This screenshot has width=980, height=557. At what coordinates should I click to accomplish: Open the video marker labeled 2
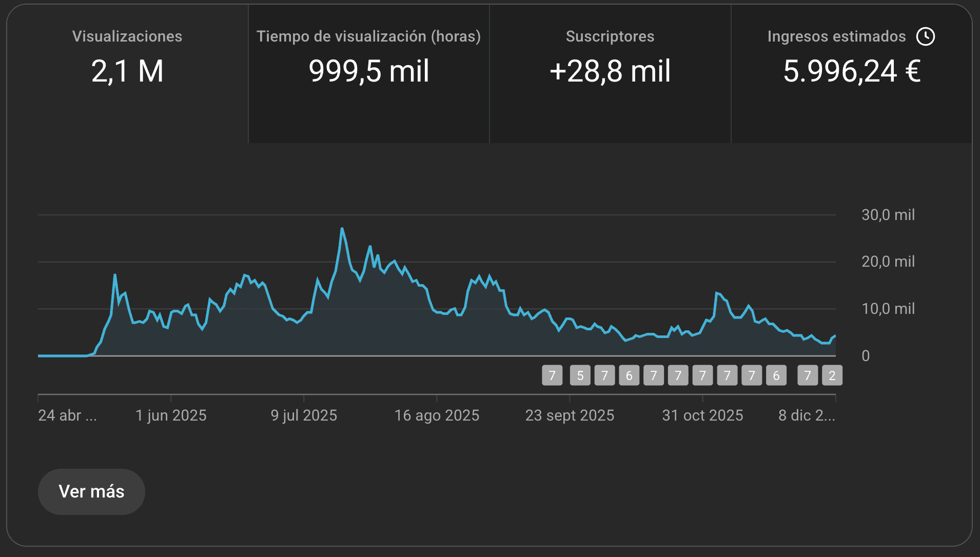point(832,375)
